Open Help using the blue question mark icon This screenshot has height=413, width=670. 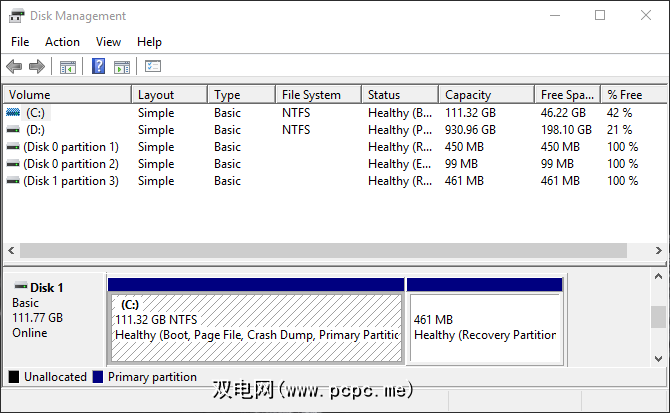click(x=99, y=67)
